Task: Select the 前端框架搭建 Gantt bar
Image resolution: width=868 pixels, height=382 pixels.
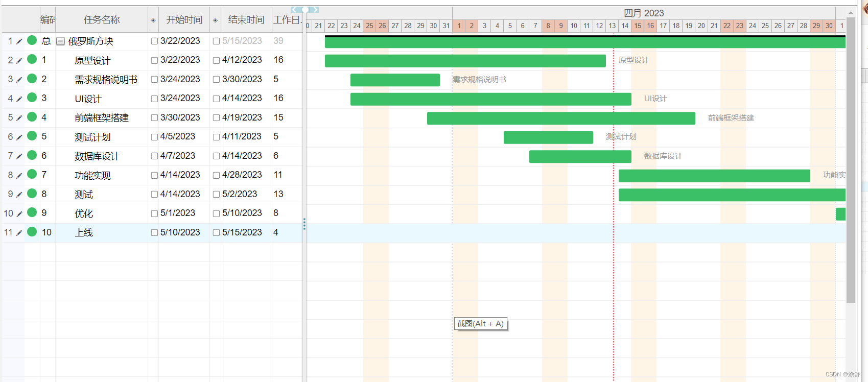Action: (x=561, y=118)
